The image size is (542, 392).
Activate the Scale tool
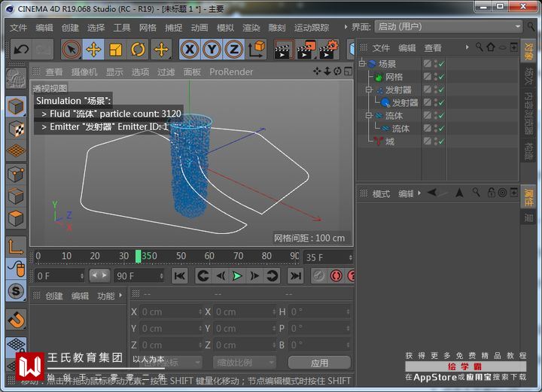[116, 50]
